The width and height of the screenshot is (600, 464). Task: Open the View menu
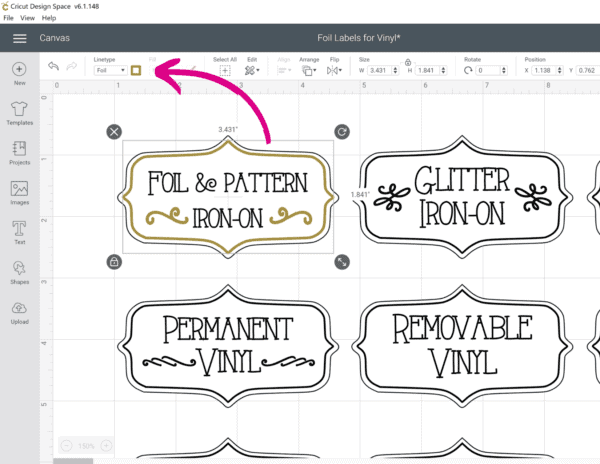[28, 18]
